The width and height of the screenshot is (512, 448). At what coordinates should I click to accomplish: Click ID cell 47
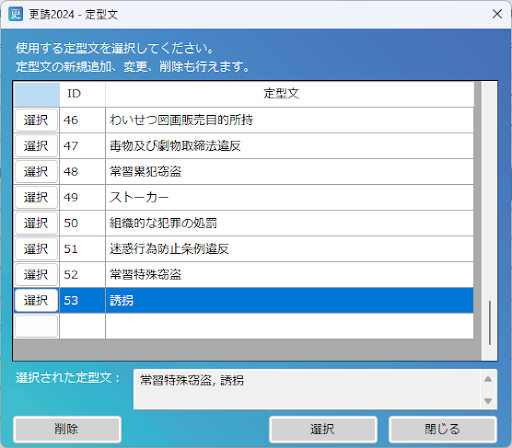pos(83,146)
